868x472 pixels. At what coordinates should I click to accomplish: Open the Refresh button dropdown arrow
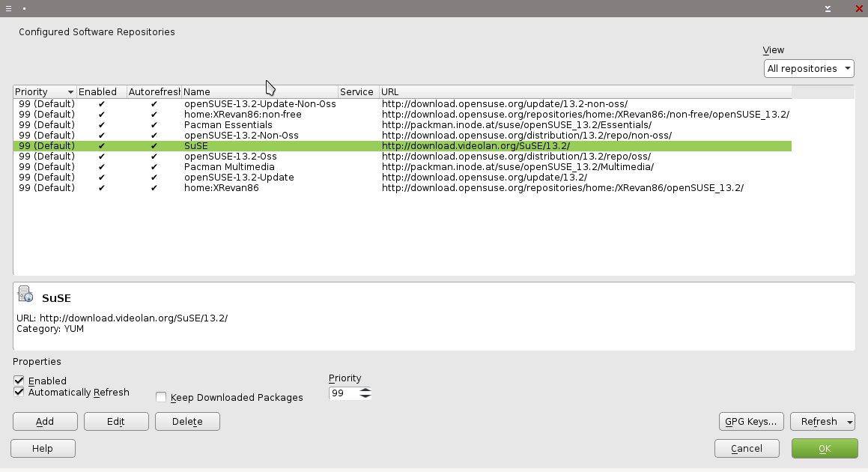(x=849, y=422)
